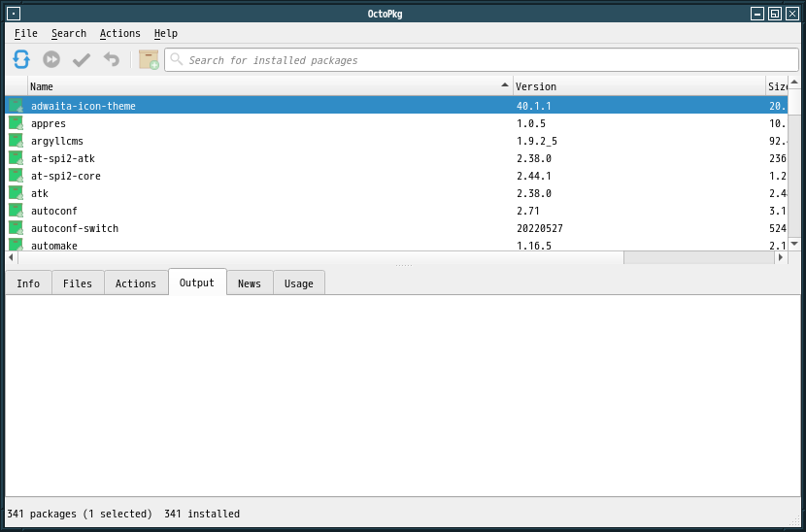Screen dimensions: 806x532
Task: Open the File menu
Action: click(25, 33)
